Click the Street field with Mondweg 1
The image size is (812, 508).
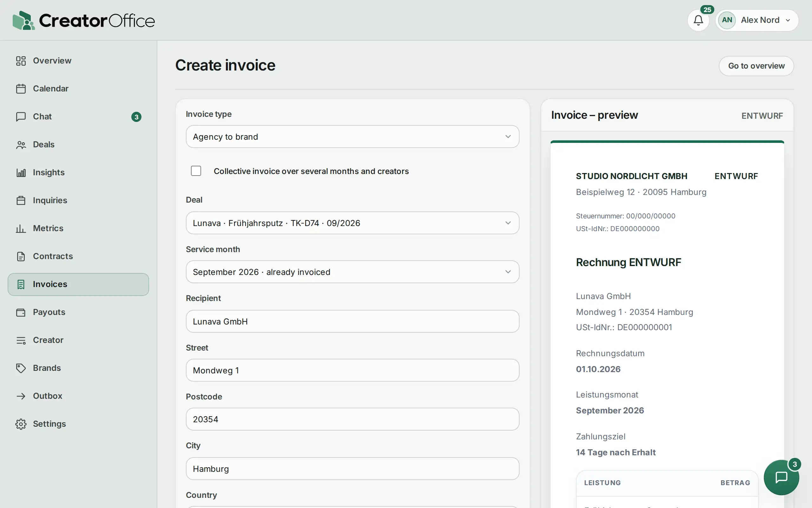click(352, 370)
